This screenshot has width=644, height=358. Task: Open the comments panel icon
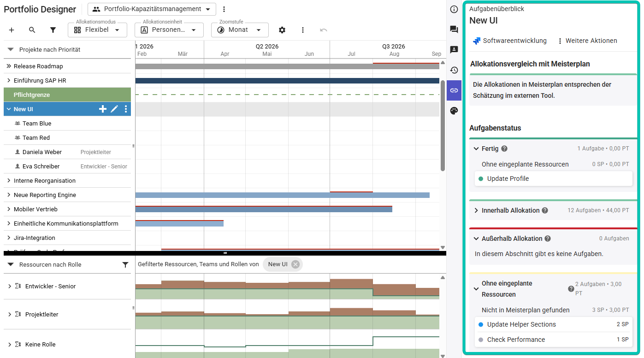point(454,30)
